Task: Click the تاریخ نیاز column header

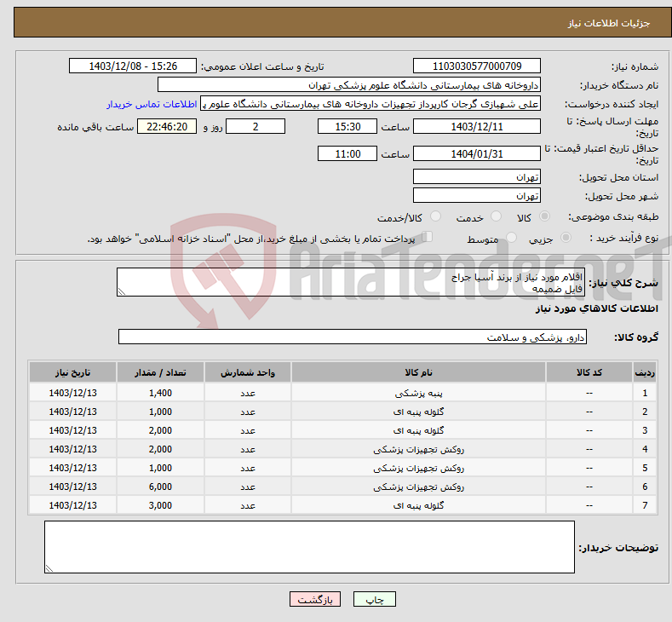Action: pyautogui.click(x=73, y=372)
